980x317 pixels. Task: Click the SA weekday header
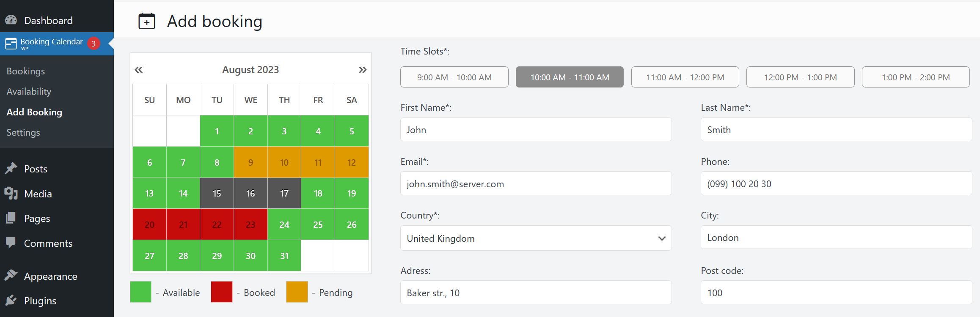pos(352,100)
